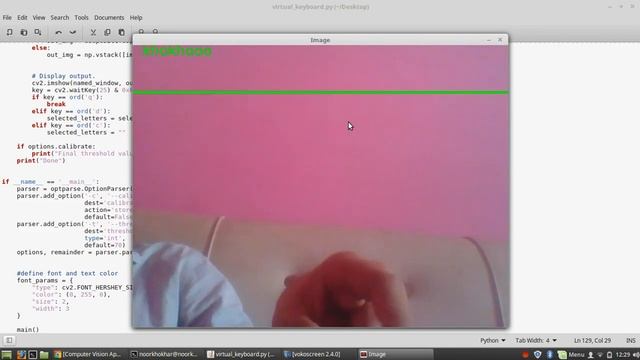Open the Tools menu

click(x=81, y=18)
